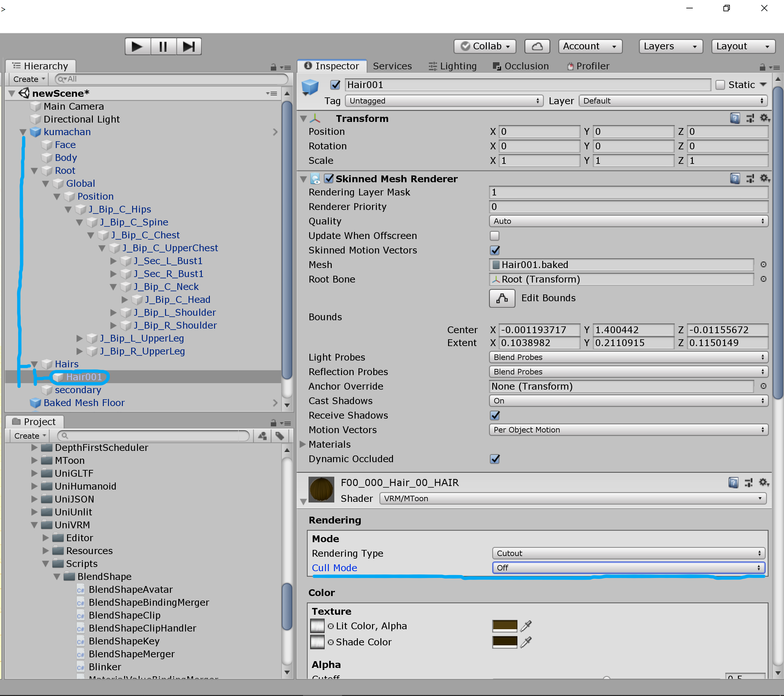Toggle Update When Offscreen checkbox
This screenshot has height=696, width=784.
pyautogui.click(x=495, y=235)
